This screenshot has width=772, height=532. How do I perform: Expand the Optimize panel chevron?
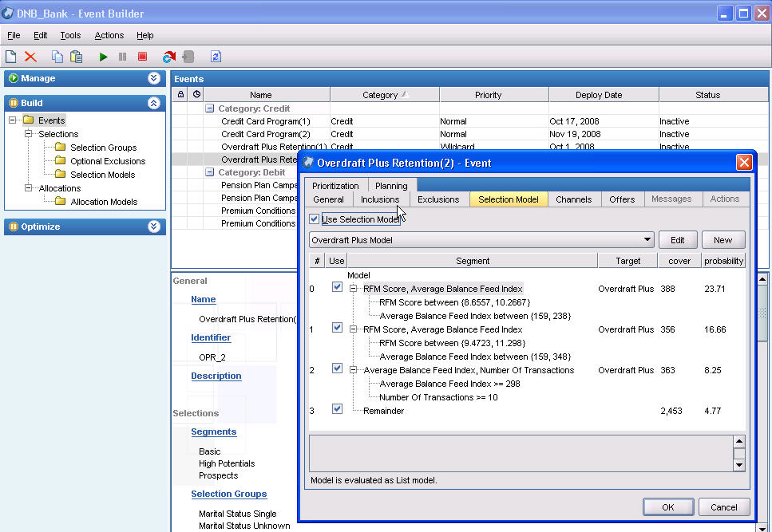click(154, 227)
